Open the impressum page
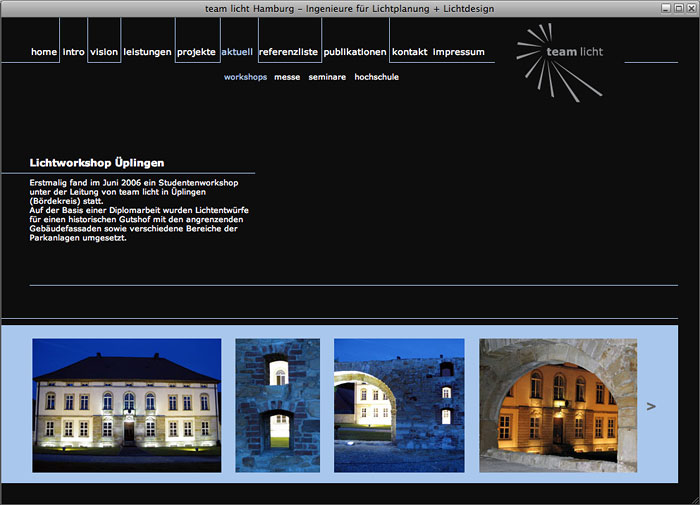This screenshot has height=505, width=700. pyautogui.click(x=458, y=52)
